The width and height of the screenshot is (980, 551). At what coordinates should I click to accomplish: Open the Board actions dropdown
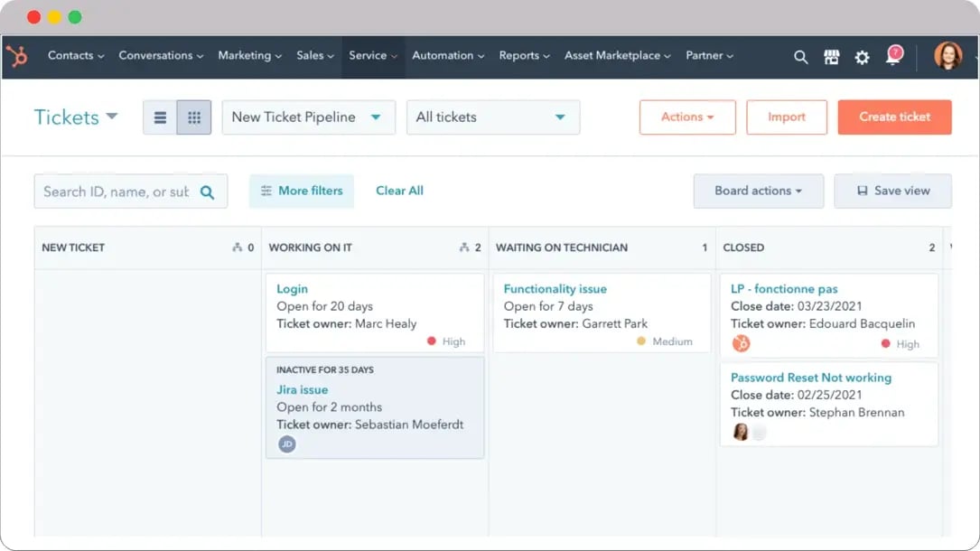click(x=758, y=191)
